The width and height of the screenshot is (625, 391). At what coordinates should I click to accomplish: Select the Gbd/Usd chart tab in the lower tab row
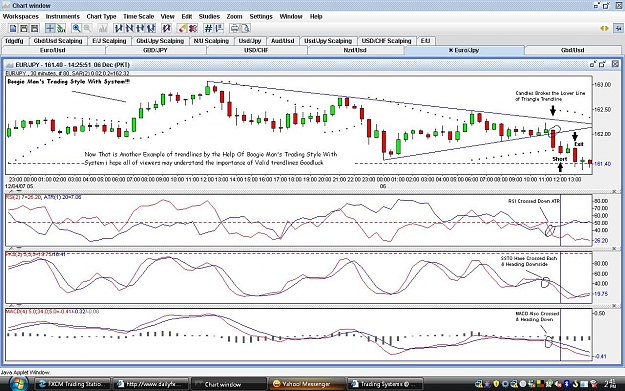[573, 50]
